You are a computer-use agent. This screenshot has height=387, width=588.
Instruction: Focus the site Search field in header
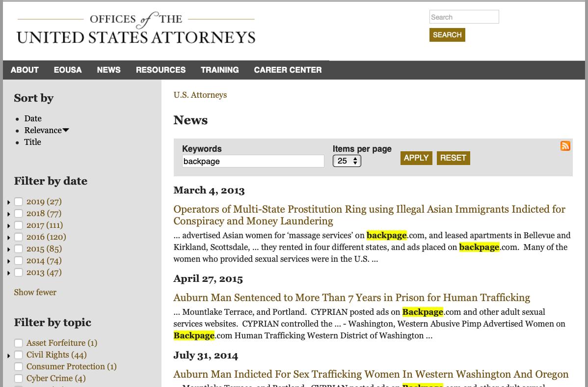click(464, 17)
